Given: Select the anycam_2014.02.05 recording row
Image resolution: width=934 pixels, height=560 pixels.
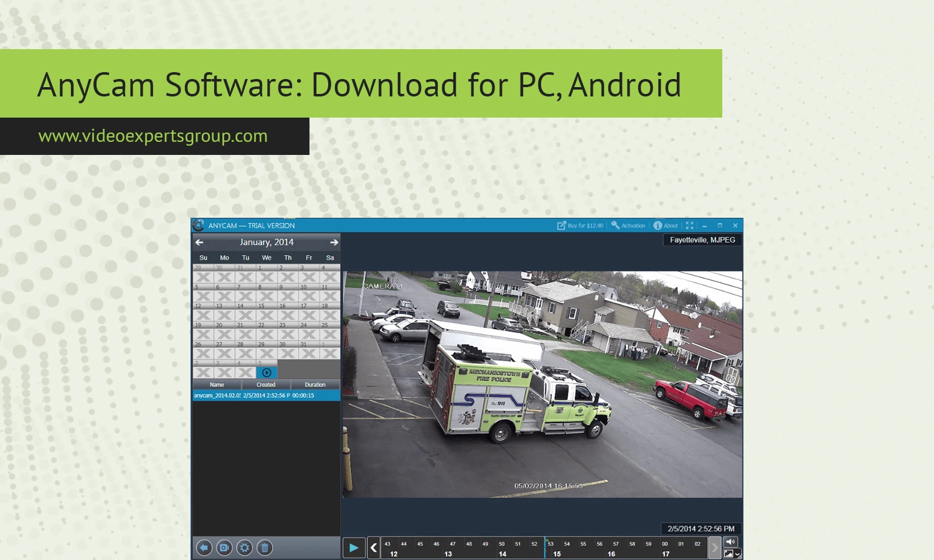Looking at the screenshot, I should [267, 395].
